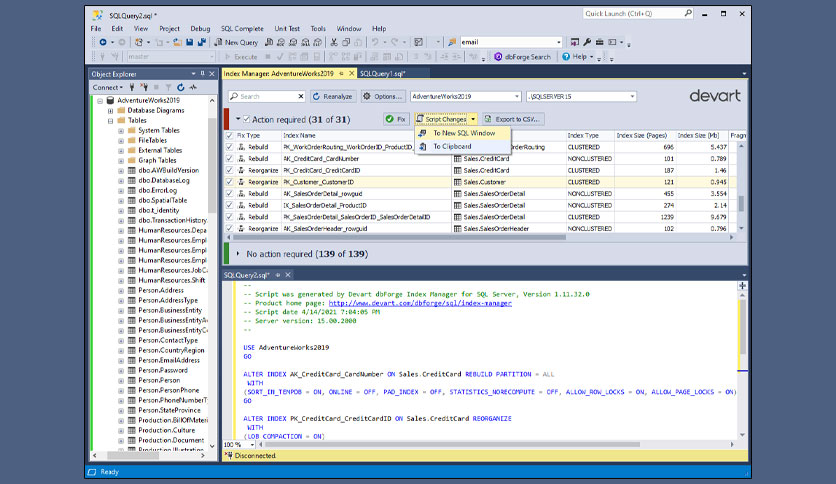Image resolution: width=836 pixels, height=484 pixels.
Task: Open the Unit Test menu
Action: (287, 29)
